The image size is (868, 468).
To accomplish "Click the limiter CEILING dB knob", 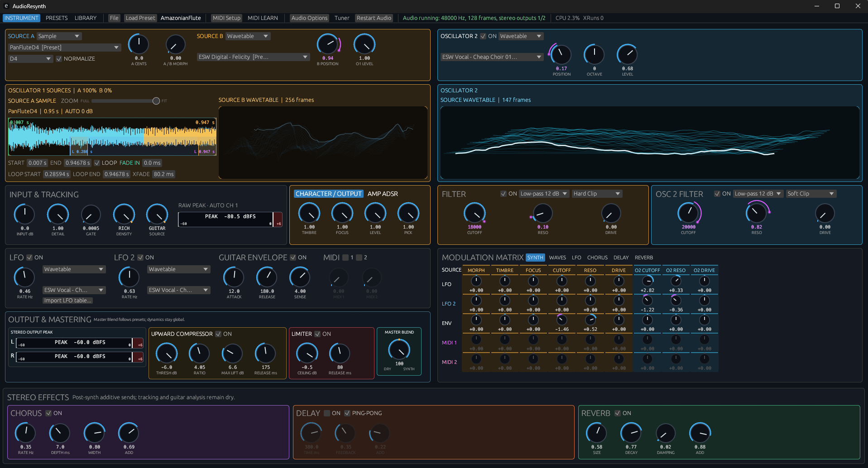I will click(307, 353).
